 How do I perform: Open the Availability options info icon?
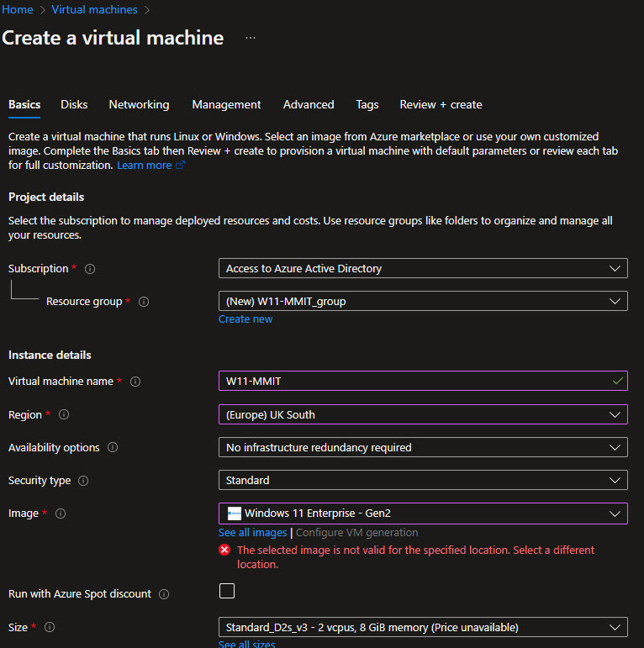(113, 447)
